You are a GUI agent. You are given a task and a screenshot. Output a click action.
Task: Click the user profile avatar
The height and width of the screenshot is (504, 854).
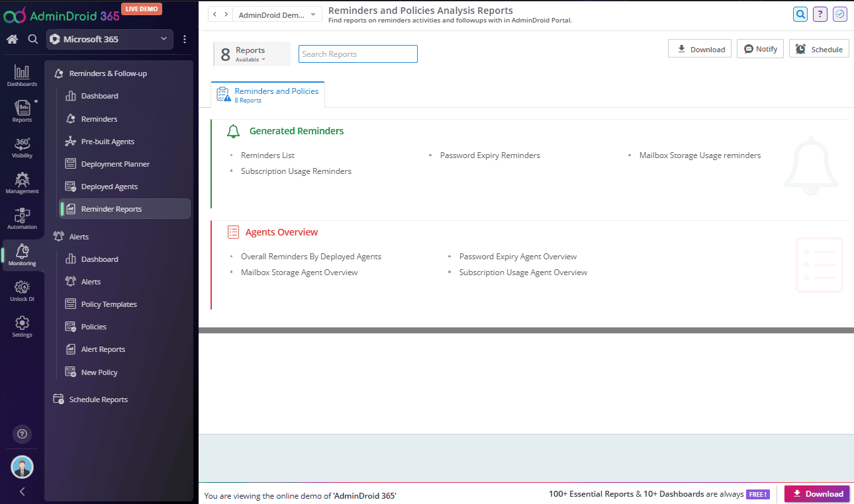(22, 467)
